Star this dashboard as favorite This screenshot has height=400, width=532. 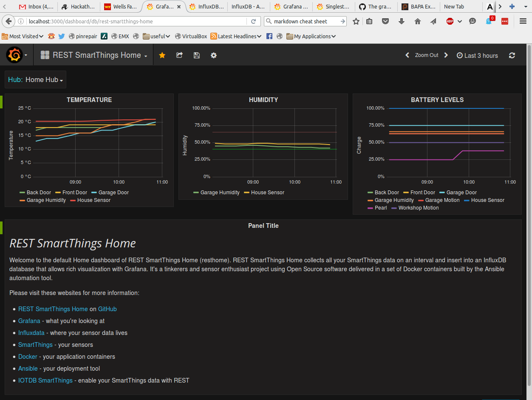coord(162,55)
